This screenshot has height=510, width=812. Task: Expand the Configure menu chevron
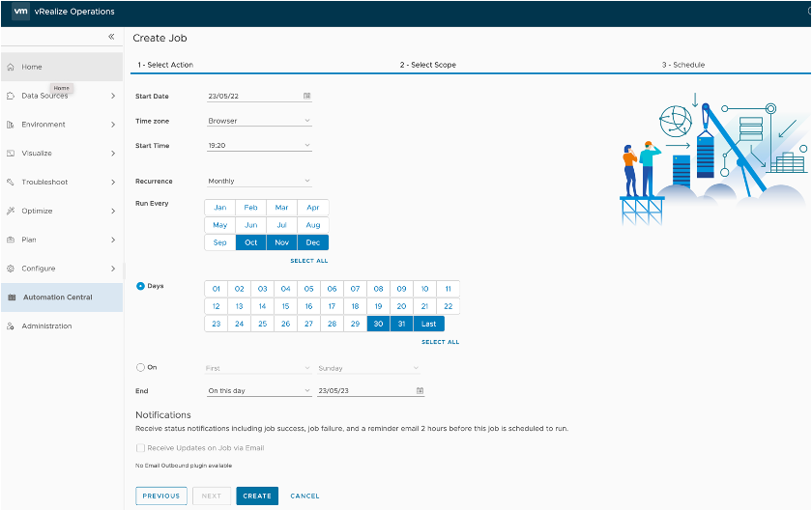coord(113,269)
